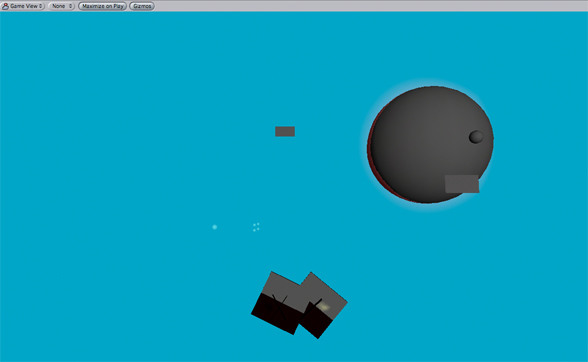This screenshot has width=588, height=362.
Task: Click the gray rectangle overlapping the sphere
Action: pyautogui.click(x=462, y=184)
